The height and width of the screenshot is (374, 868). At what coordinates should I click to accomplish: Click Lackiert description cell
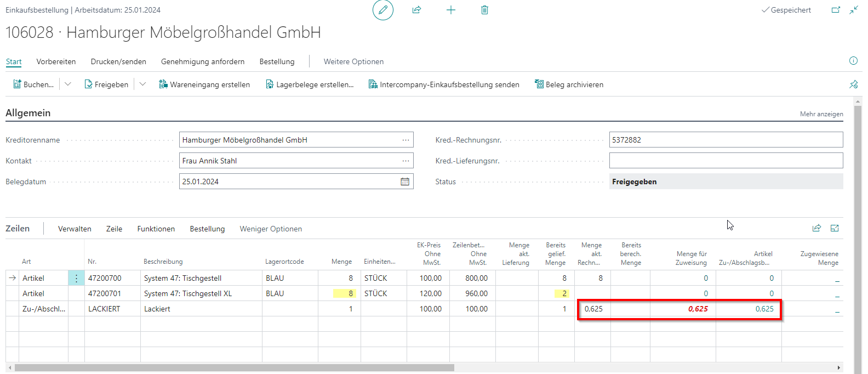[x=201, y=309]
